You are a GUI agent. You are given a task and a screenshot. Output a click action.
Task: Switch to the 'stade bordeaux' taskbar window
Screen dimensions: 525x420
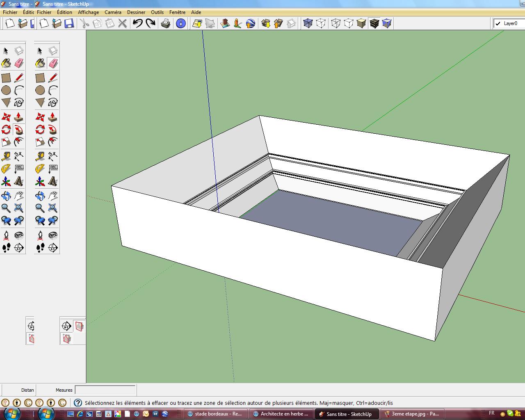pos(215,414)
